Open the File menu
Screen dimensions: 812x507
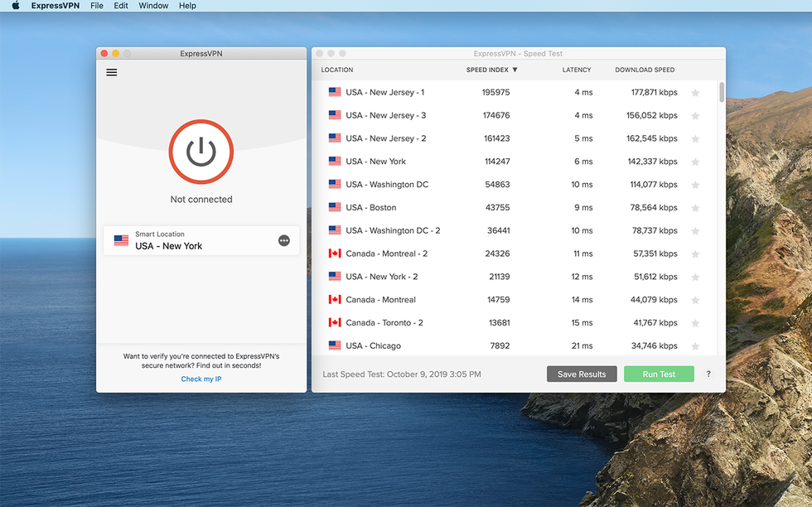point(97,6)
